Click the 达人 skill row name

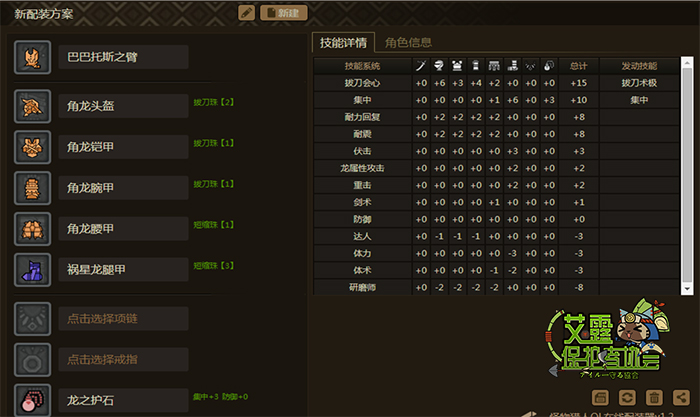pos(362,236)
